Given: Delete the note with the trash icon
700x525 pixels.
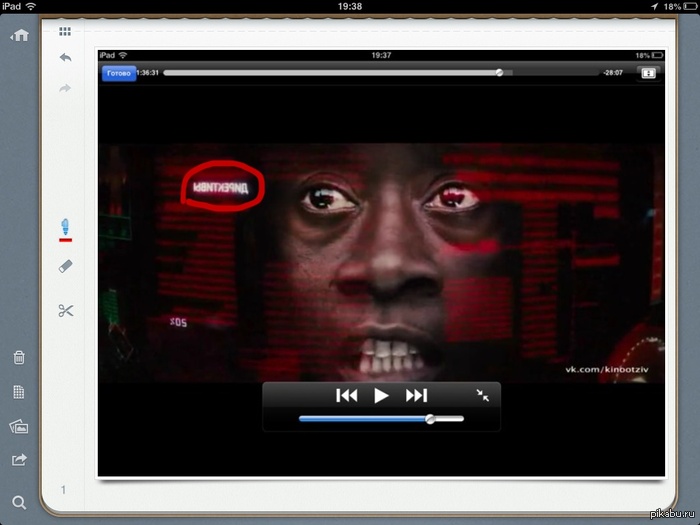Looking at the screenshot, I should coord(19,357).
